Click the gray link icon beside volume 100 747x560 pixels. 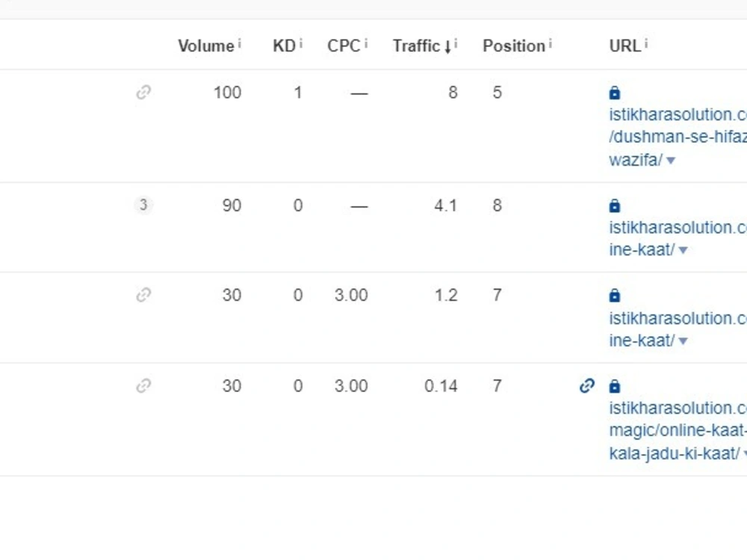tap(143, 92)
